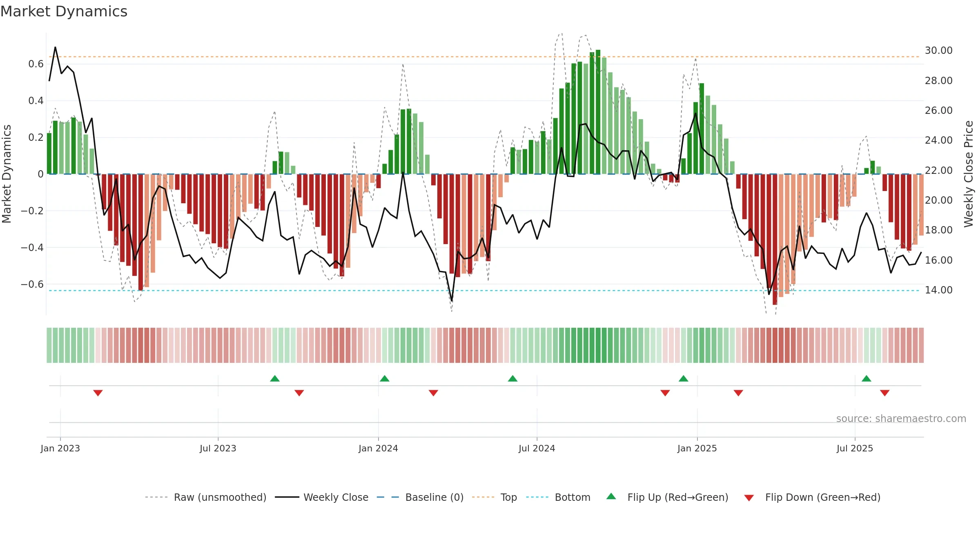Screen dimensions: 980x551
Task: Click the 20.00 price axis label
Action: tap(939, 200)
